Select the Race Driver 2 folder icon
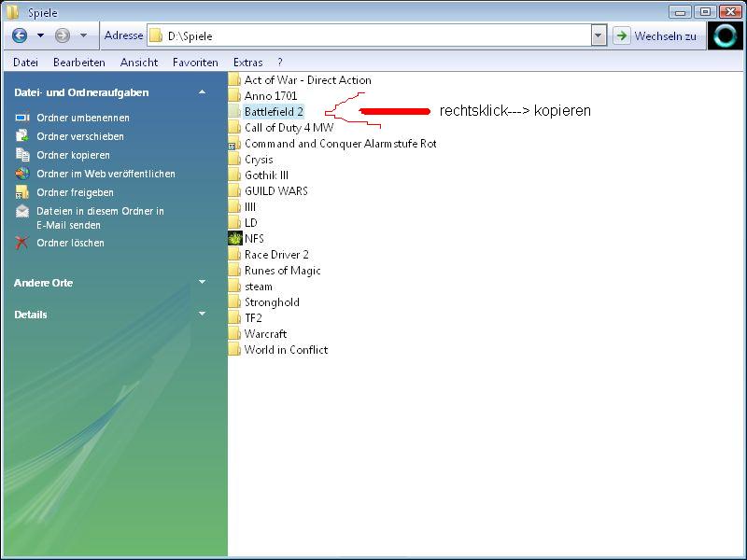The width and height of the screenshot is (747, 560). (x=234, y=254)
